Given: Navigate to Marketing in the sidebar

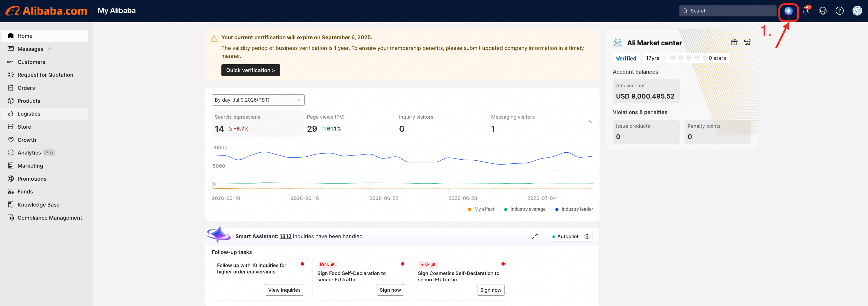Looking at the screenshot, I should tap(44, 166).
